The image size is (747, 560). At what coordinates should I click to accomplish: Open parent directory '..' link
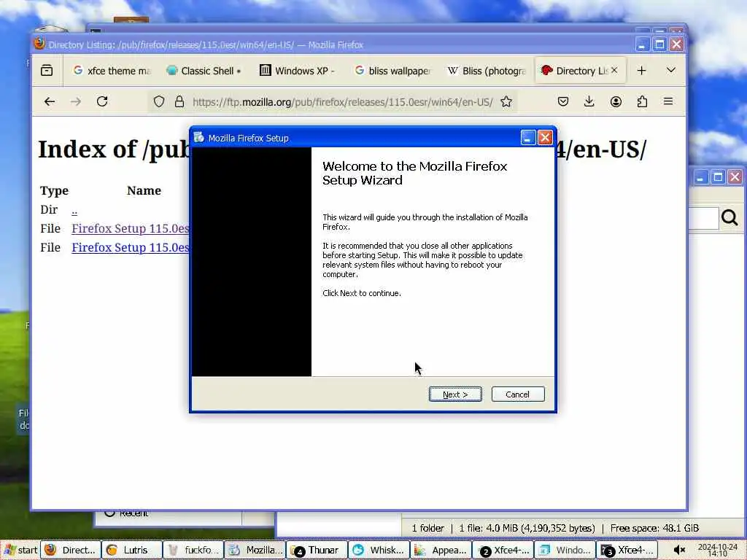pos(74,210)
